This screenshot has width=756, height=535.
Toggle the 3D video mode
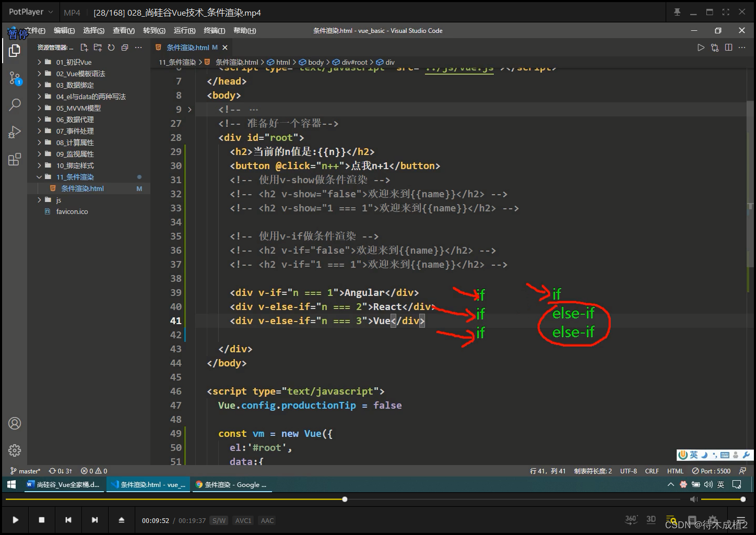[x=651, y=519]
